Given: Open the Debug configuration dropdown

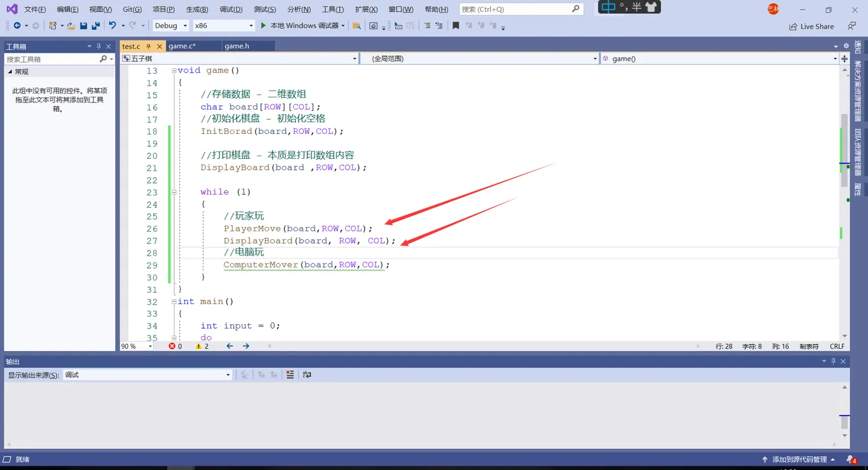Looking at the screenshot, I should [185, 25].
